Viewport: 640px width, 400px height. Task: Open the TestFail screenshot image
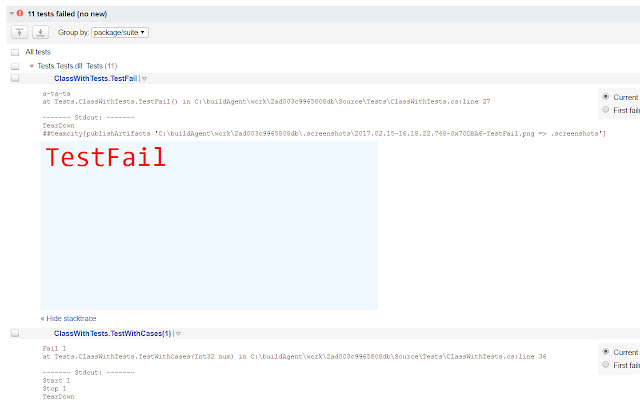pos(209,225)
